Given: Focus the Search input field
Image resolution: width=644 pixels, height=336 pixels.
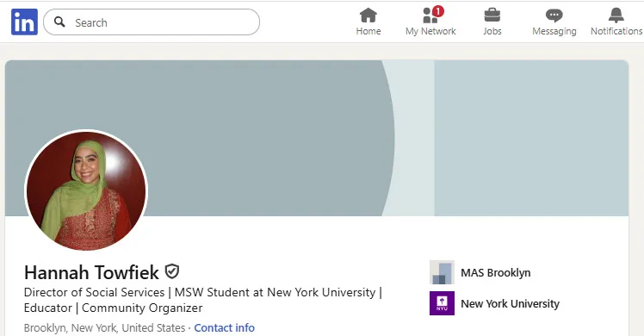Looking at the screenshot, I should (152, 22).
